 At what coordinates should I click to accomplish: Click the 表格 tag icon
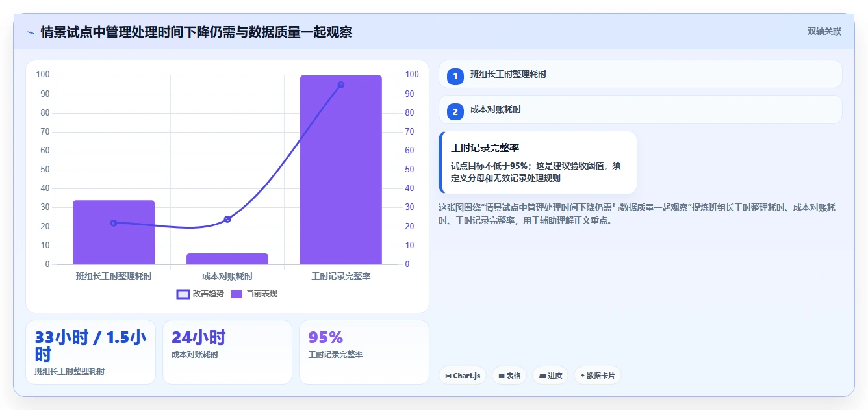click(501, 376)
